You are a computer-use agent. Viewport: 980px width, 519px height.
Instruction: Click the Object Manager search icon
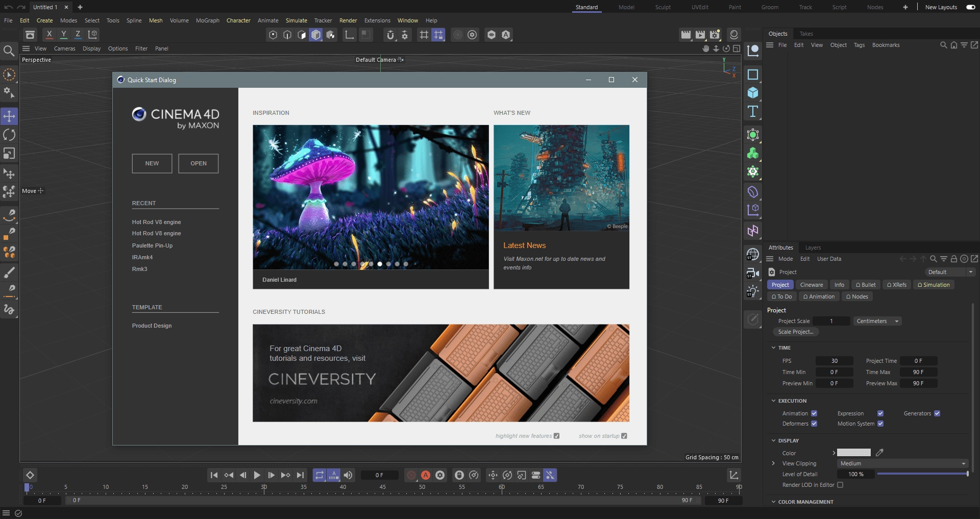pyautogui.click(x=943, y=45)
